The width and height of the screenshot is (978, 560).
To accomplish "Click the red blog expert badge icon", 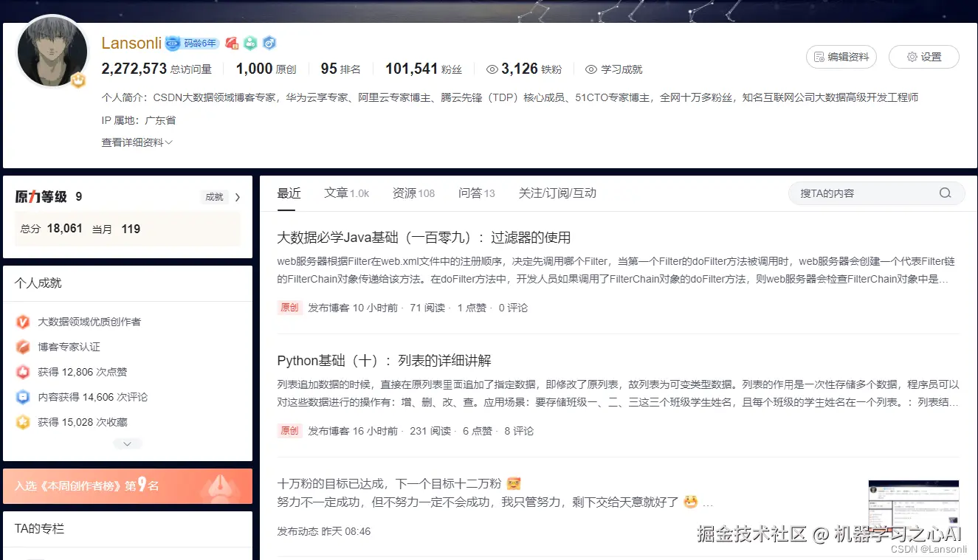I will [x=232, y=44].
